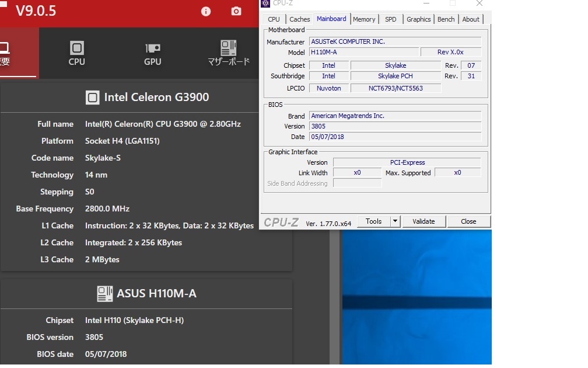
Task: Open the CPU section chip icon
Action: pos(76,48)
